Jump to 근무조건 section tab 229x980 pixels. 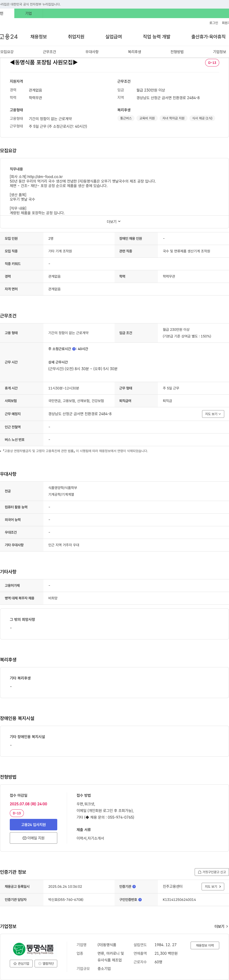tap(50, 52)
